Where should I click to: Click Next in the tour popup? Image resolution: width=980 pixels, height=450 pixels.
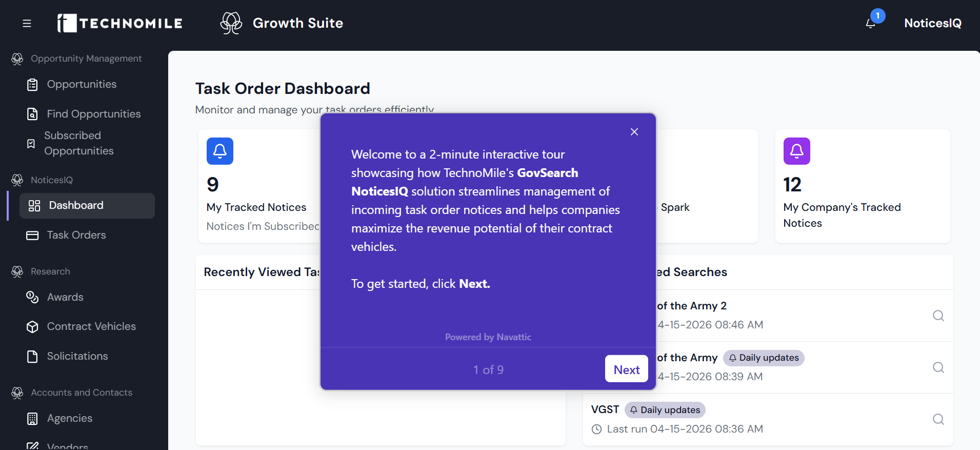pyautogui.click(x=627, y=369)
